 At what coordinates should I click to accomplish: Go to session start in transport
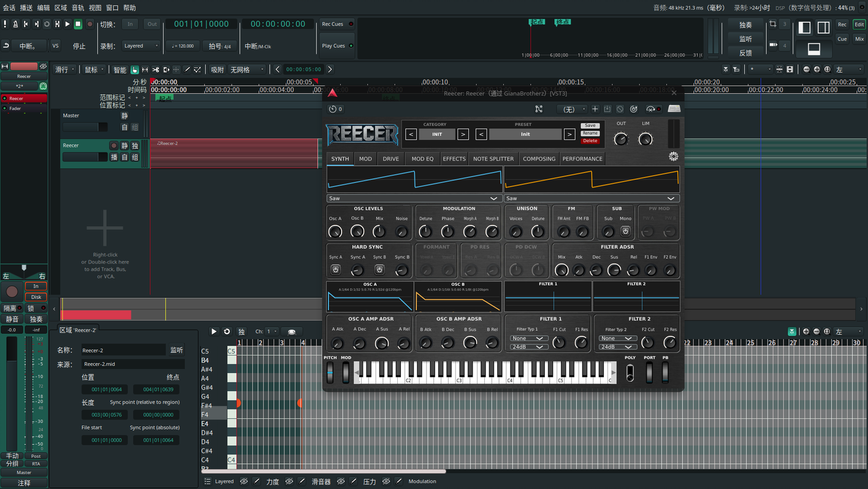click(x=26, y=24)
